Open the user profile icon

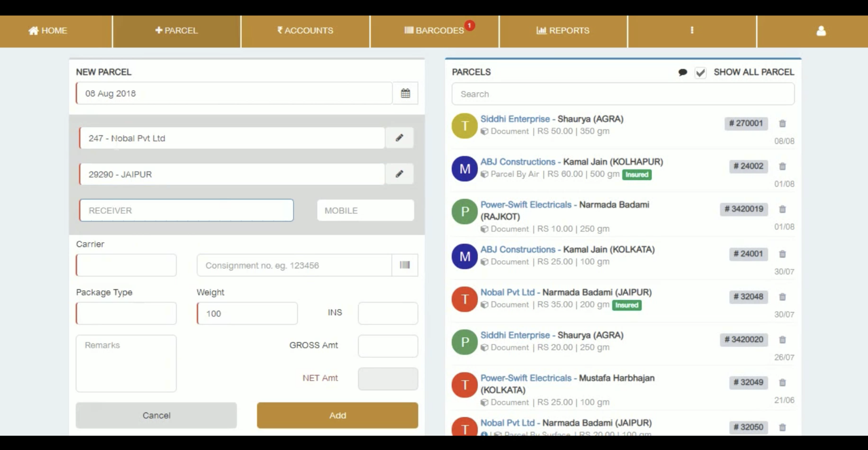coord(821,31)
